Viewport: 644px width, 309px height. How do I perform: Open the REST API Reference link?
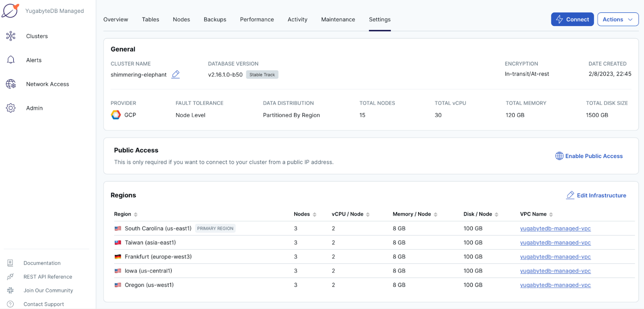pyautogui.click(x=48, y=276)
